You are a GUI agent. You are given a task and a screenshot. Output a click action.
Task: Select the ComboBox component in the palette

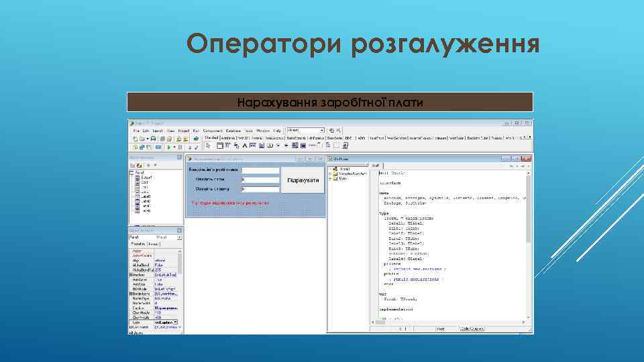[303, 145]
